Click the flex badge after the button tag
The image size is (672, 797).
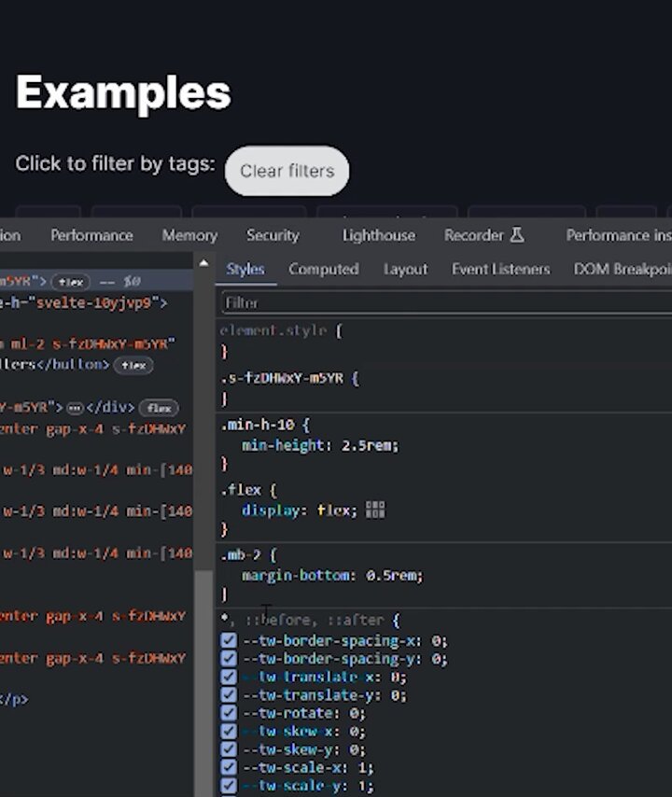[133, 365]
